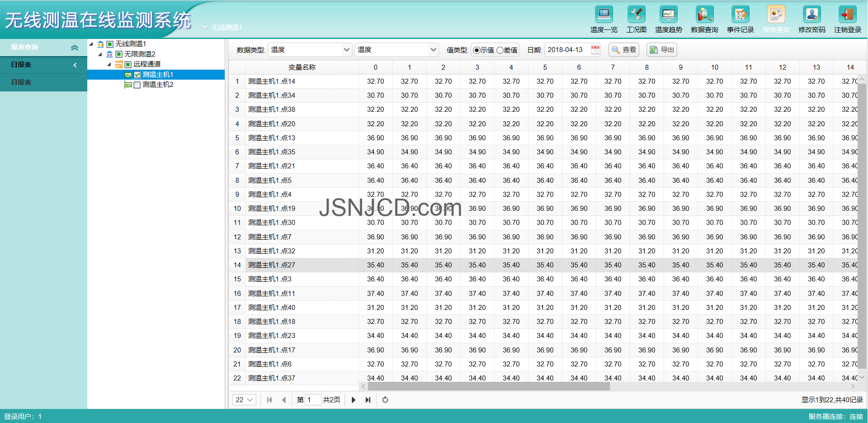The image size is (868, 423).
Task: Select the 日报表 menu item
Action: coord(43,65)
